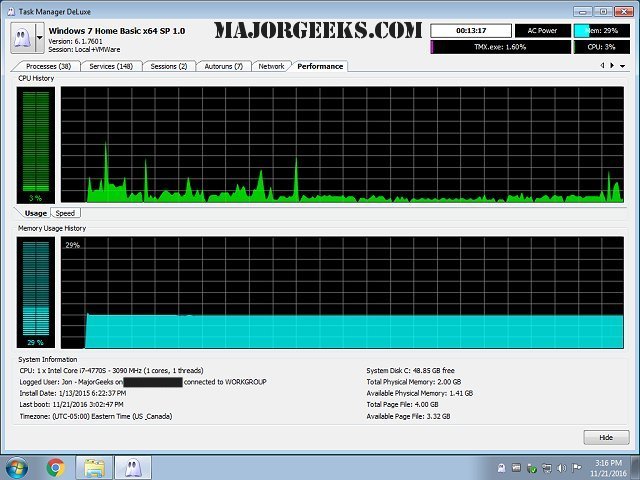Click the CPU 3 % vertical gauge
Image resolution: width=640 pixels, height=480 pixels.
pyautogui.click(x=36, y=145)
